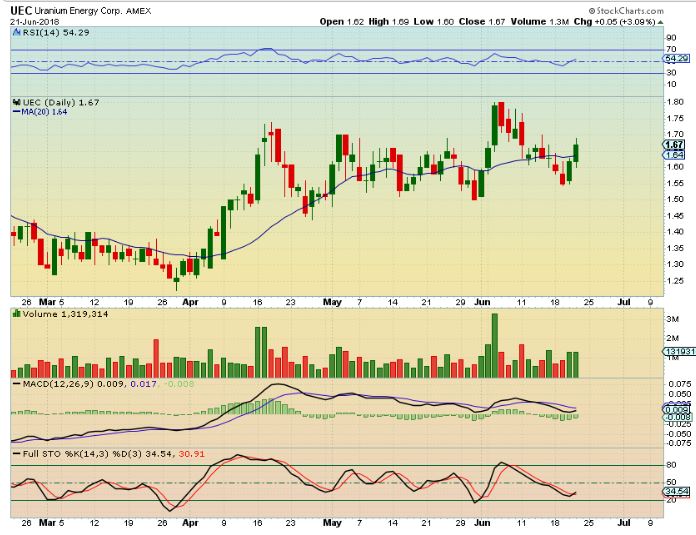Click the Open 1.62 value in header
696x535 pixels.
point(342,22)
